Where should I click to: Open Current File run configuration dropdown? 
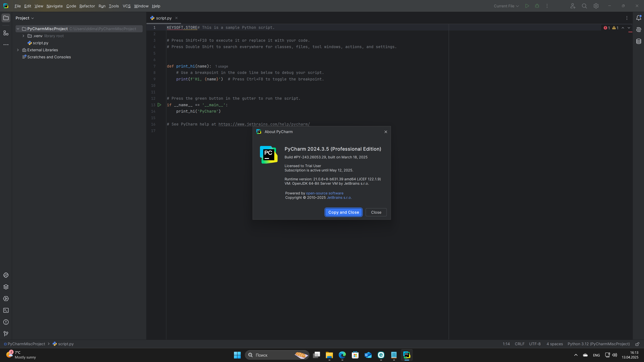506,6
